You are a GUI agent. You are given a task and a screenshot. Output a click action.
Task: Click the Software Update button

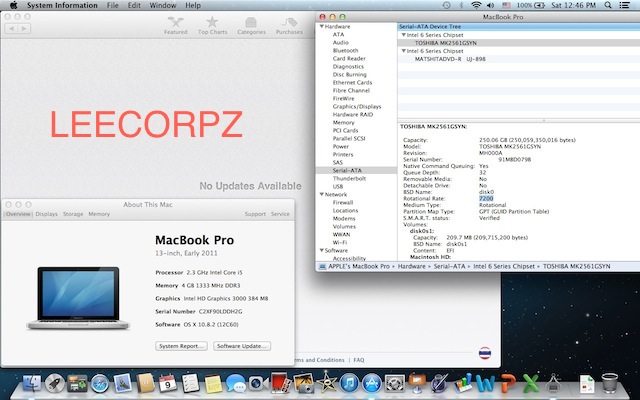point(242,346)
